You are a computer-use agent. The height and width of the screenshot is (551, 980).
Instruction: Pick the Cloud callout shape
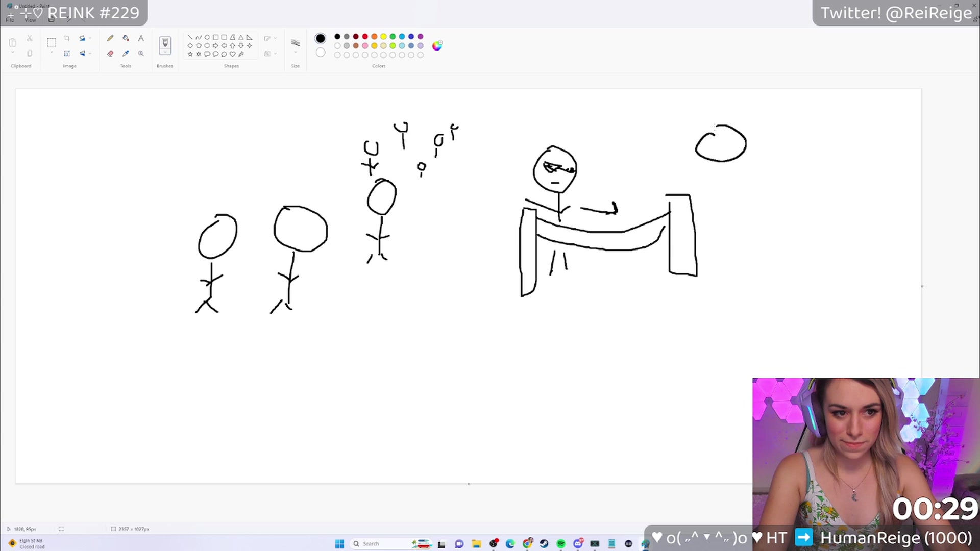coord(224,54)
